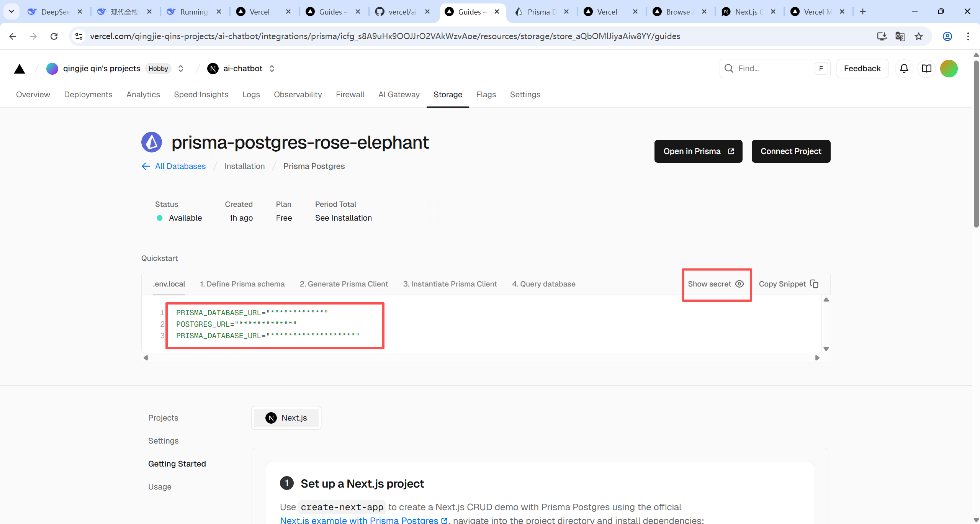Focus the Find search field
The width and height of the screenshot is (980, 524).
[775, 69]
